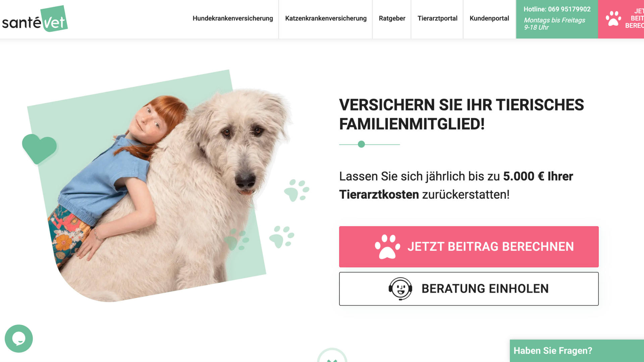This screenshot has height=362, width=644.
Task: Click Beratung Einholen button
Action: point(469,289)
